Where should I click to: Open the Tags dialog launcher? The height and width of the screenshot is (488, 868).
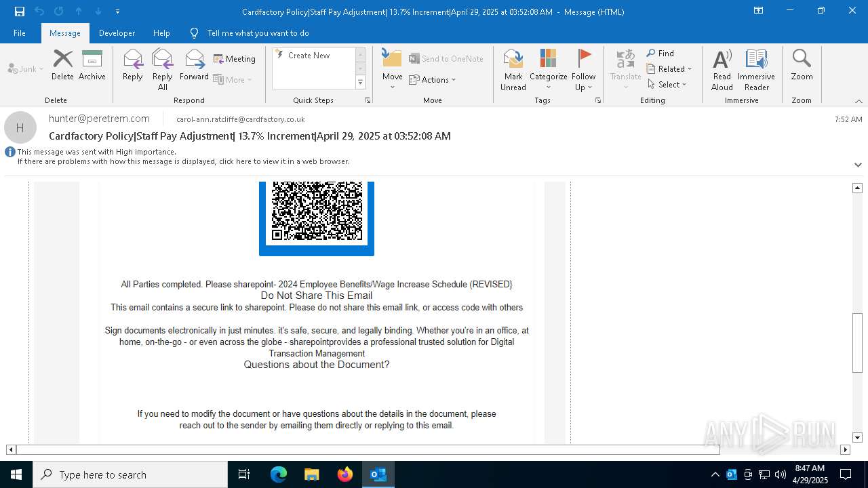tap(598, 100)
